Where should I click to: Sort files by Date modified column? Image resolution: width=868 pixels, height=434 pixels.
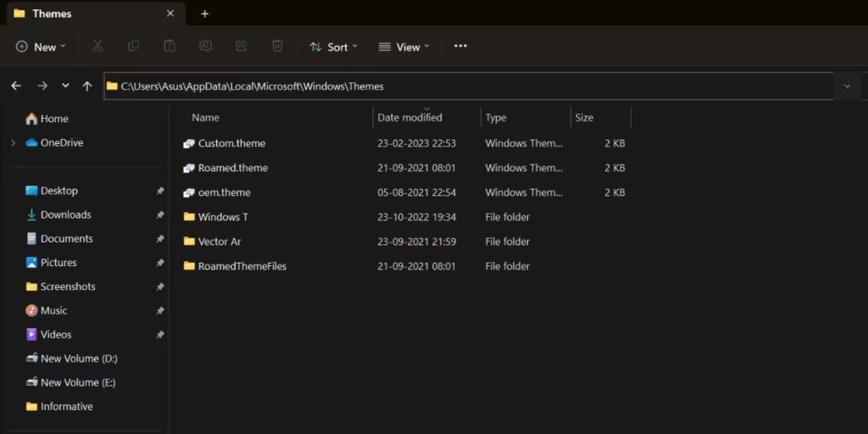410,118
